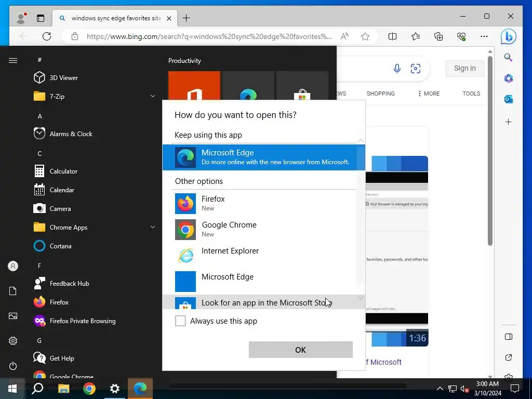Open Settings gear in Start rail

pyautogui.click(x=13, y=341)
